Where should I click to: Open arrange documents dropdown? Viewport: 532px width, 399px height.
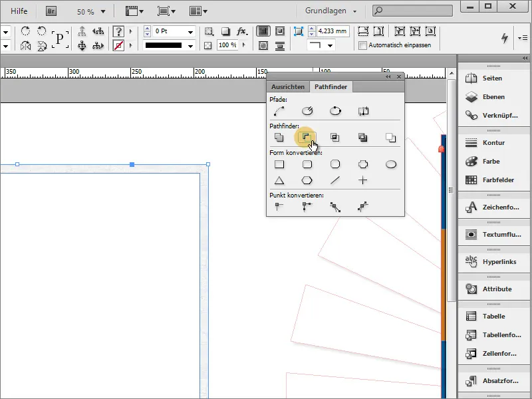pyautogui.click(x=198, y=11)
